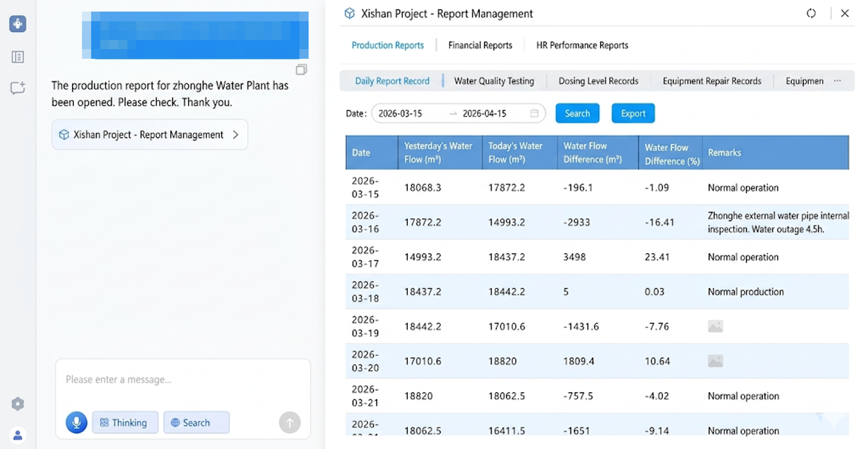Viewport: 868px width, 449px height.
Task: Click the Yesterday's Water Flow column header
Action: (440, 153)
